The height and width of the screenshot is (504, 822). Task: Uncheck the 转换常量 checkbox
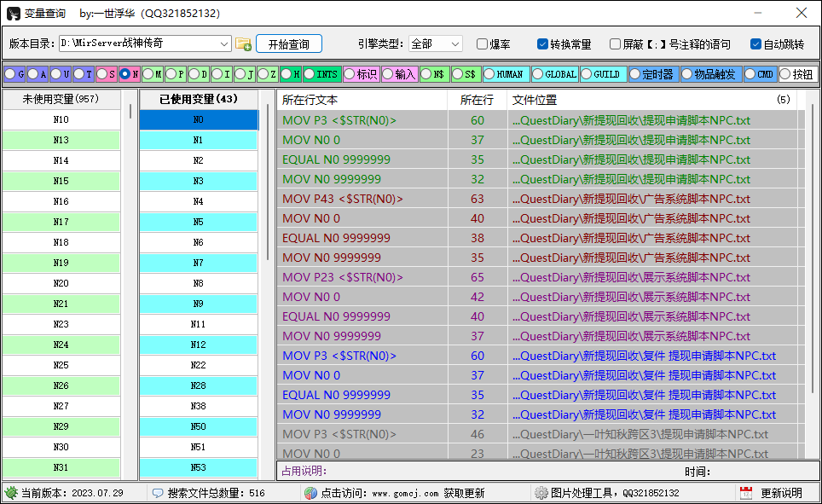(x=542, y=44)
